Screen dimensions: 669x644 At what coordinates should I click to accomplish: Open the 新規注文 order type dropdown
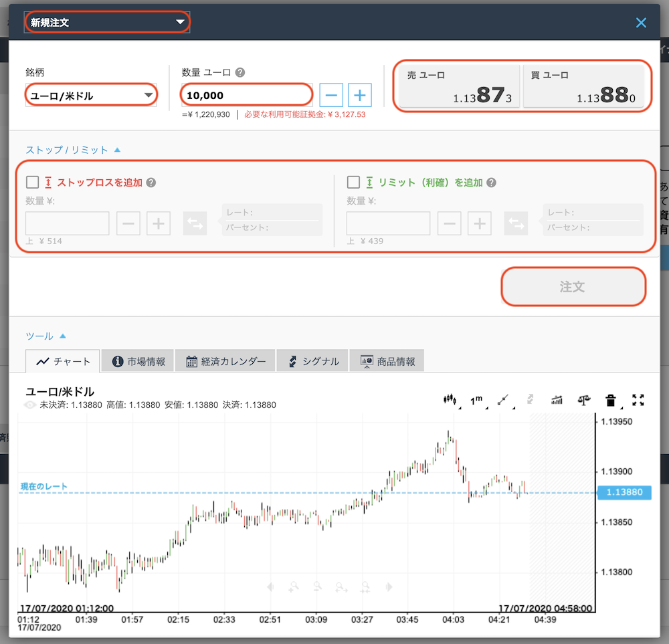point(107,21)
